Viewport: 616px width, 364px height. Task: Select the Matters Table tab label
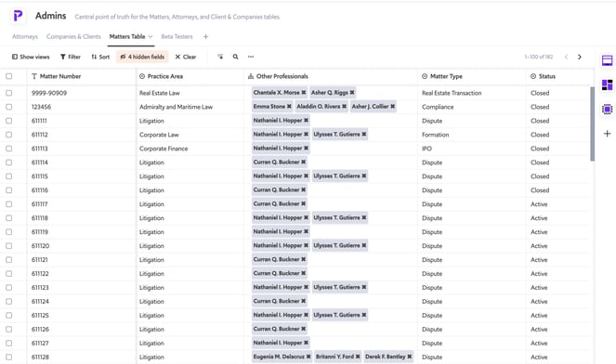127,36
